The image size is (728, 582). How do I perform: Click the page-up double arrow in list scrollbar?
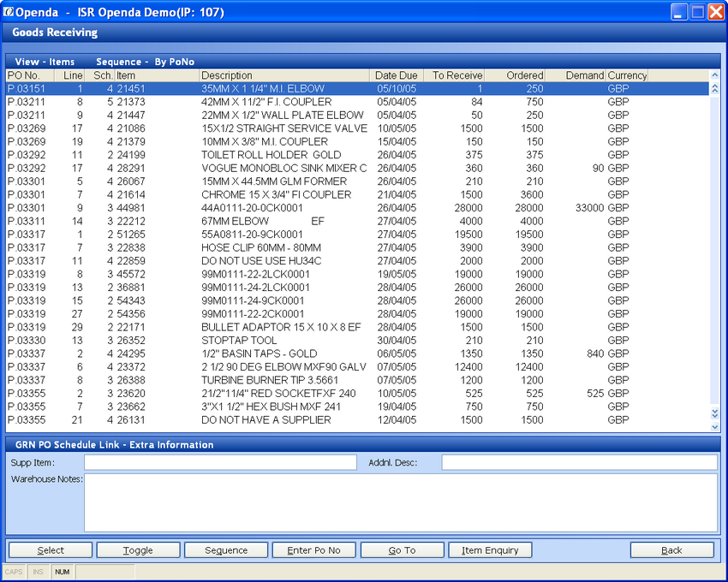[x=714, y=88]
